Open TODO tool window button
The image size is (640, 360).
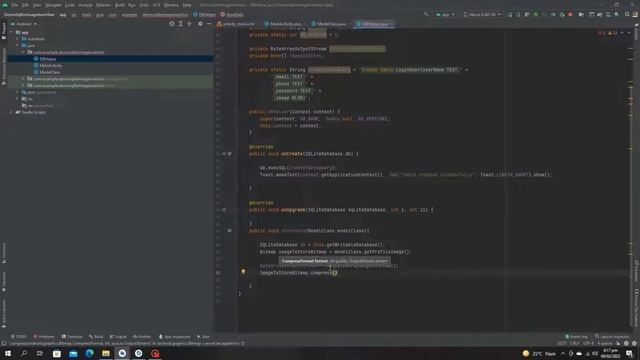point(19,337)
